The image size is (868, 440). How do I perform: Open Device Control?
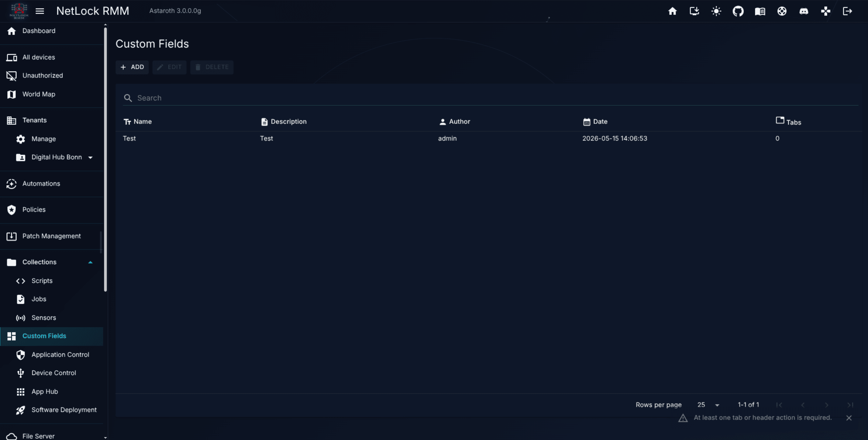pos(52,373)
